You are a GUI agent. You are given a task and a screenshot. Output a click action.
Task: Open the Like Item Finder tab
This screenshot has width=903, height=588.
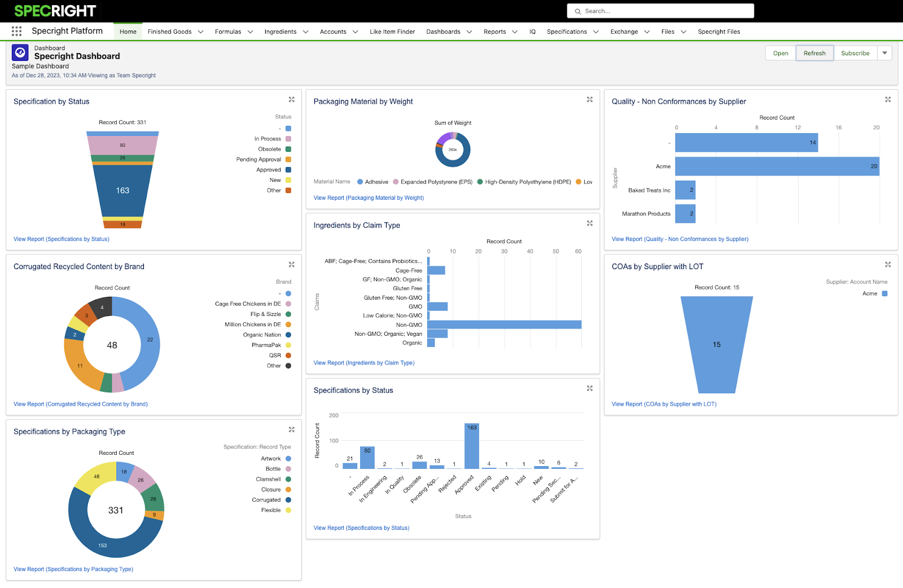[392, 32]
